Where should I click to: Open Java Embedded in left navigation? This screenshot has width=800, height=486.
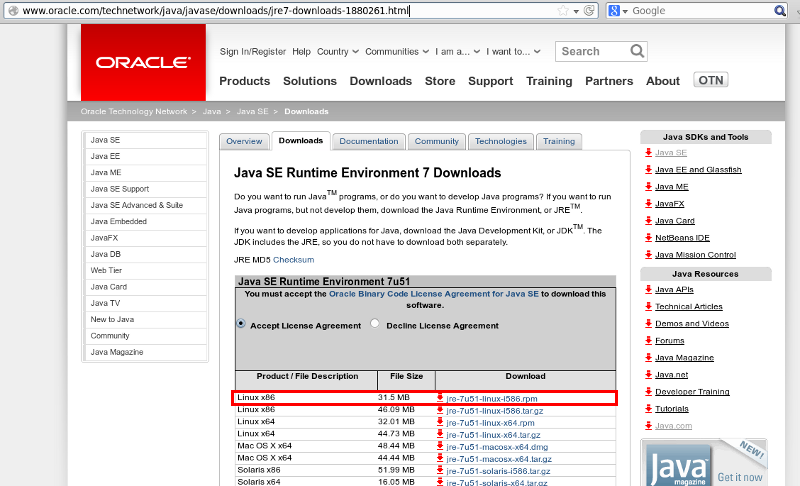145,221
